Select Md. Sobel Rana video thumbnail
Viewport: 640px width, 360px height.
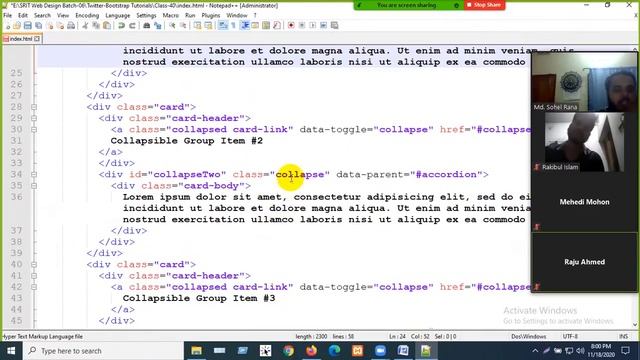click(x=584, y=82)
